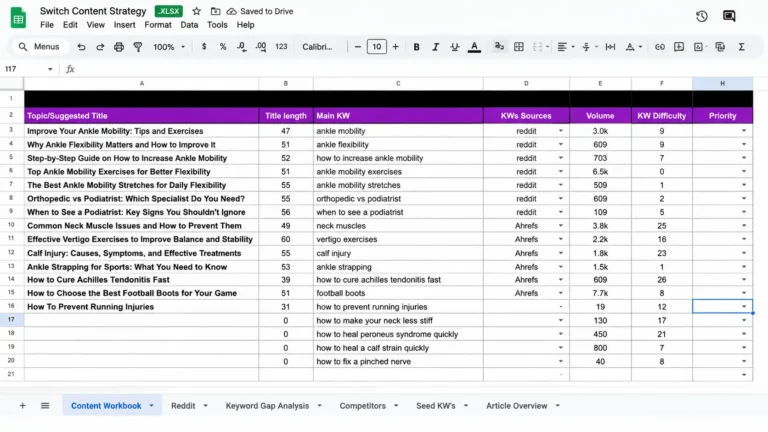The width and height of the screenshot is (768, 432).
Task: Expand the name box dropdown arrow
Action: 50,69
